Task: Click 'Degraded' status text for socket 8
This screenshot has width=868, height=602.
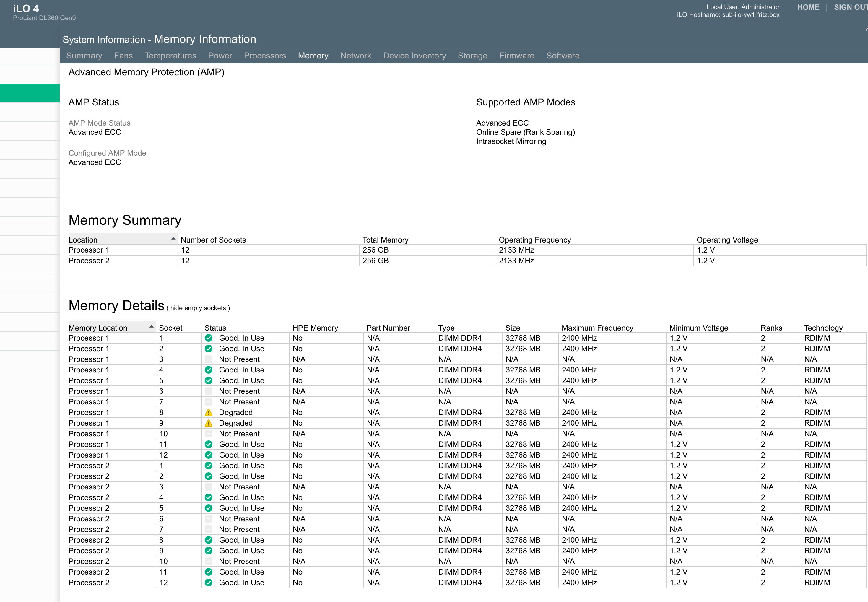Action: pyautogui.click(x=236, y=412)
